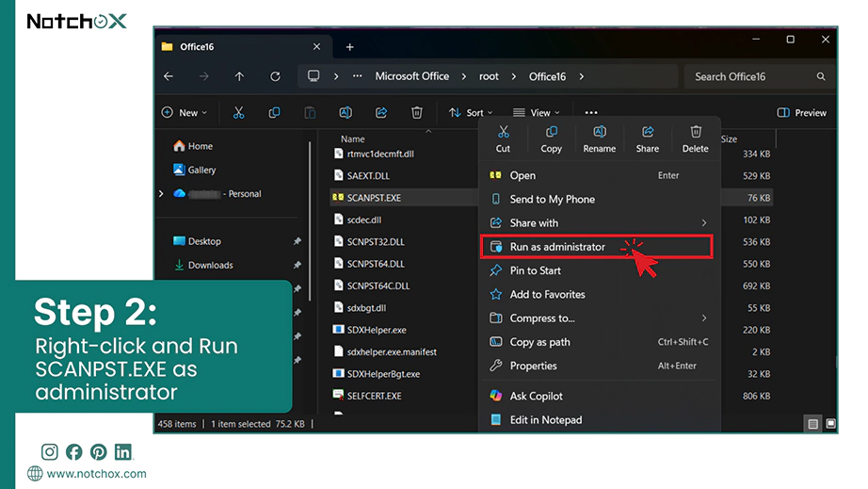
Task: Click the Cut icon in the toolbar
Action: tap(238, 112)
